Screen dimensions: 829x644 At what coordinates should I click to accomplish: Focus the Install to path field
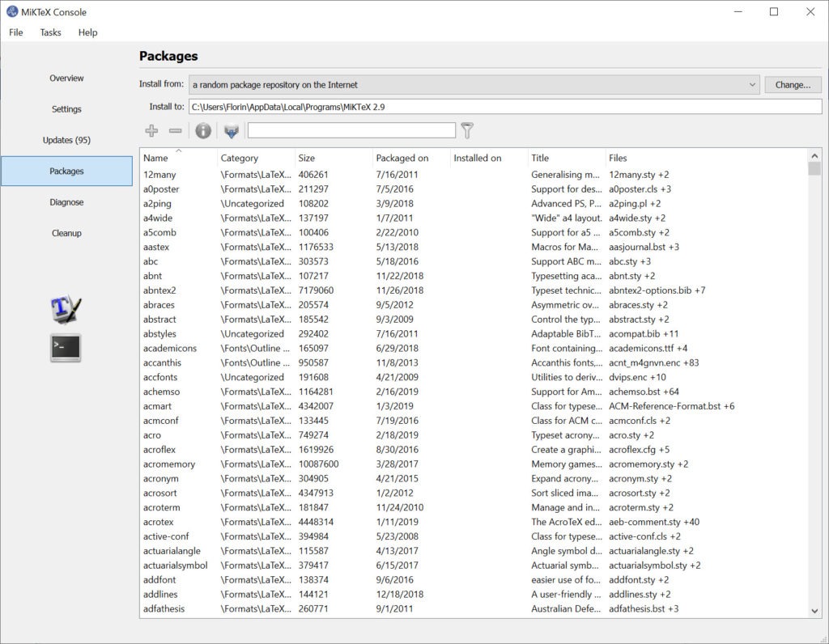coord(505,107)
